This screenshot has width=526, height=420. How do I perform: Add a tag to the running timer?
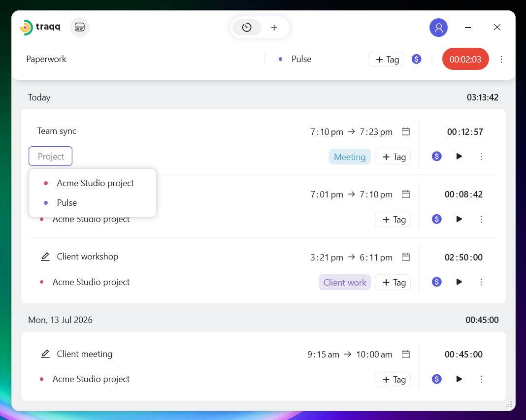[x=386, y=60]
